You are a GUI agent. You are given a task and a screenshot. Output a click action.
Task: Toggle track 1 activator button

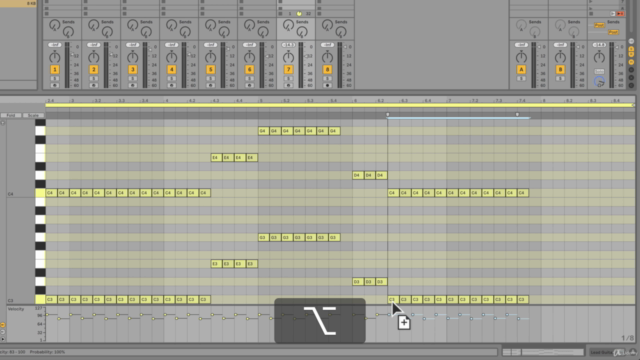tap(55, 69)
